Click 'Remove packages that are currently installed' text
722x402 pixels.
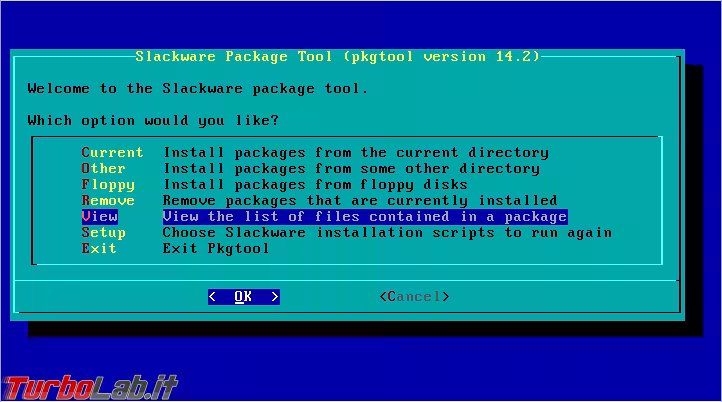click(360, 201)
